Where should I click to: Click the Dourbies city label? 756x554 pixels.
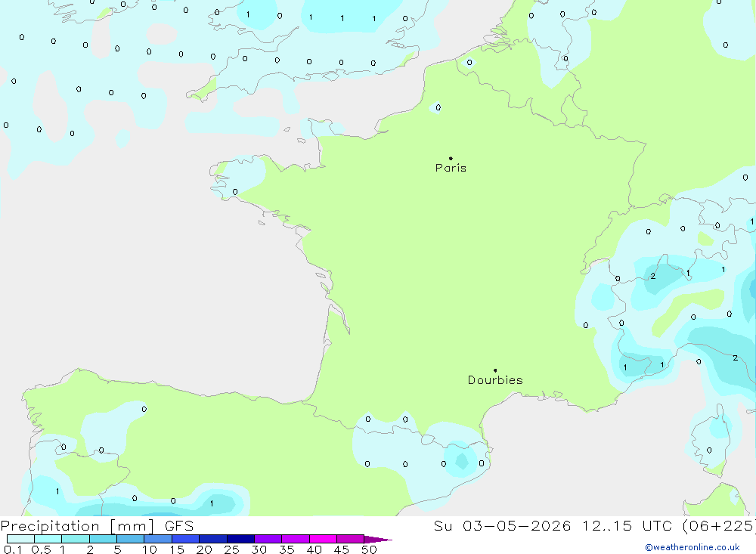[495, 380]
